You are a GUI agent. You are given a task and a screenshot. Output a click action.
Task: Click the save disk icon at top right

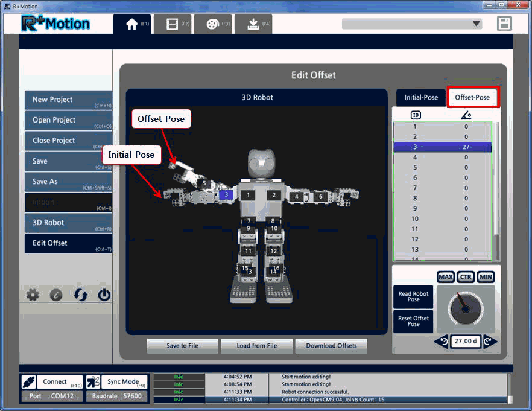coord(504,24)
